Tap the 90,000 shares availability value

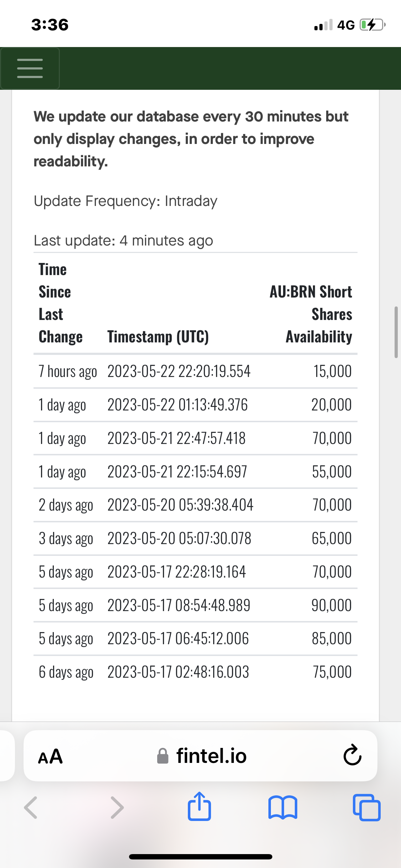pyautogui.click(x=331, y=605)
